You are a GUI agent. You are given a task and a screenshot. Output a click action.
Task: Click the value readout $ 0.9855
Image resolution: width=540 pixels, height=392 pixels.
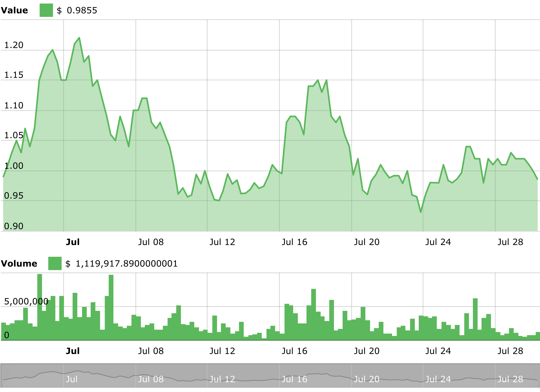click(x=77, y=10)
